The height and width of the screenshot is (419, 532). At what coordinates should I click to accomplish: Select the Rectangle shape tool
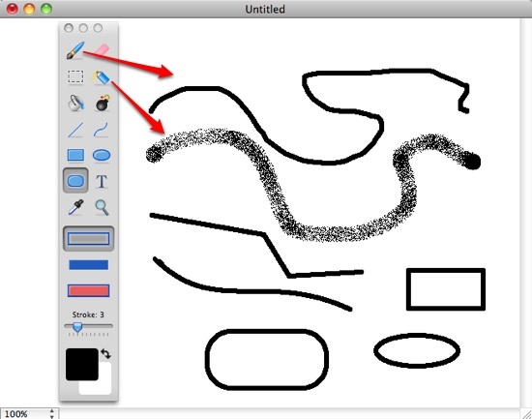75,155
